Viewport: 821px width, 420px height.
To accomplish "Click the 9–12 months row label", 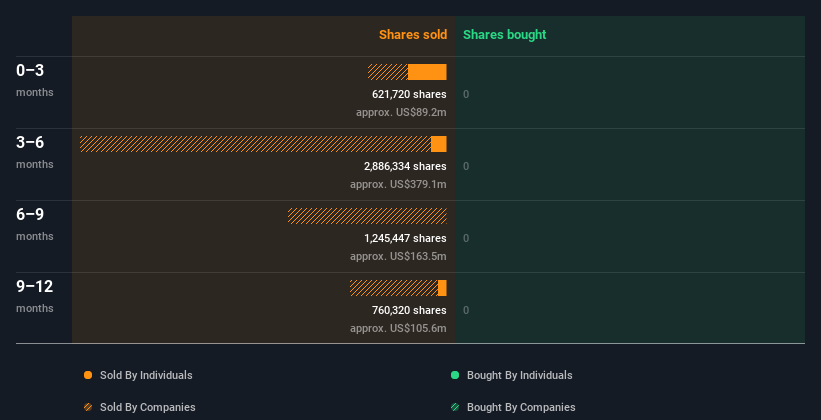I will 34,295.
